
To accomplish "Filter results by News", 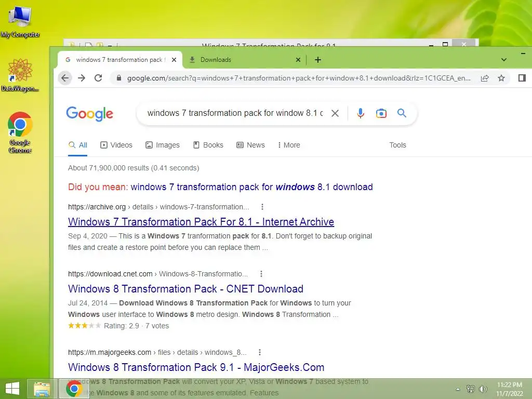I will pos(250,145).
